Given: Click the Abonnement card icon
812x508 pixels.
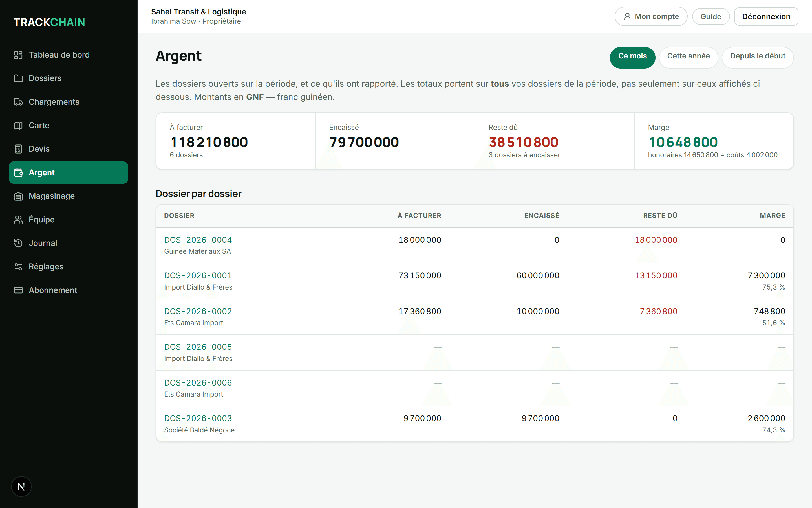Looking at the screenshot, I should click(x=18, y=290).
